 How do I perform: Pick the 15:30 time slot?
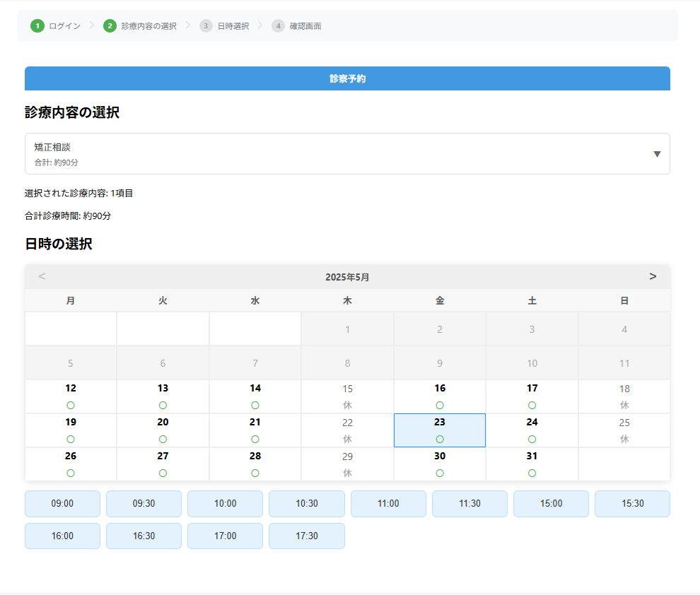click(632, 504)
